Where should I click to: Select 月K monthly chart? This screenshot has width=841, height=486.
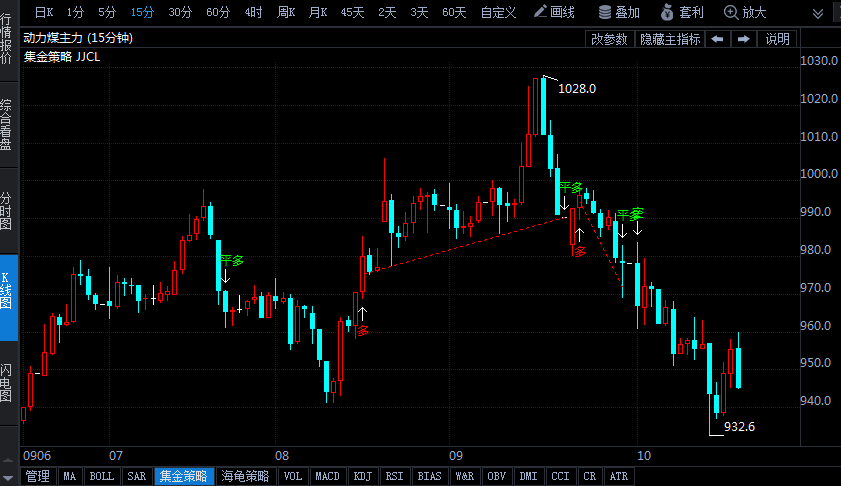pos(318,12)
